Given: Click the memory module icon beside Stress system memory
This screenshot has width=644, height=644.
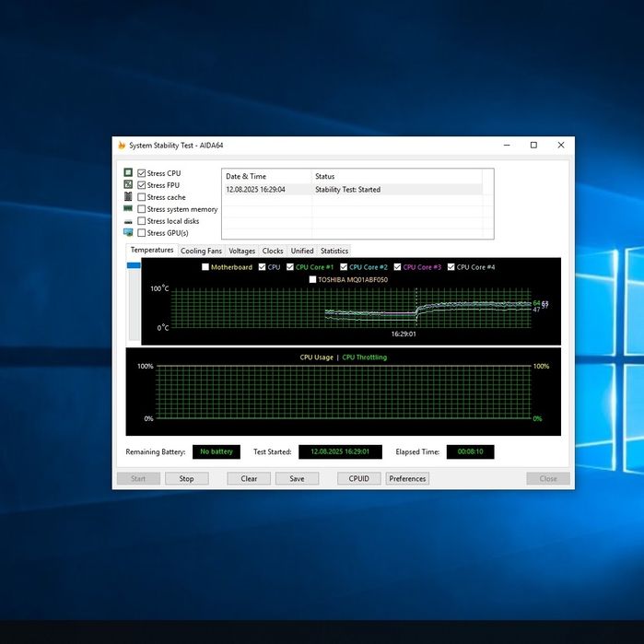Looking at the screenshot, I should 128,208.
